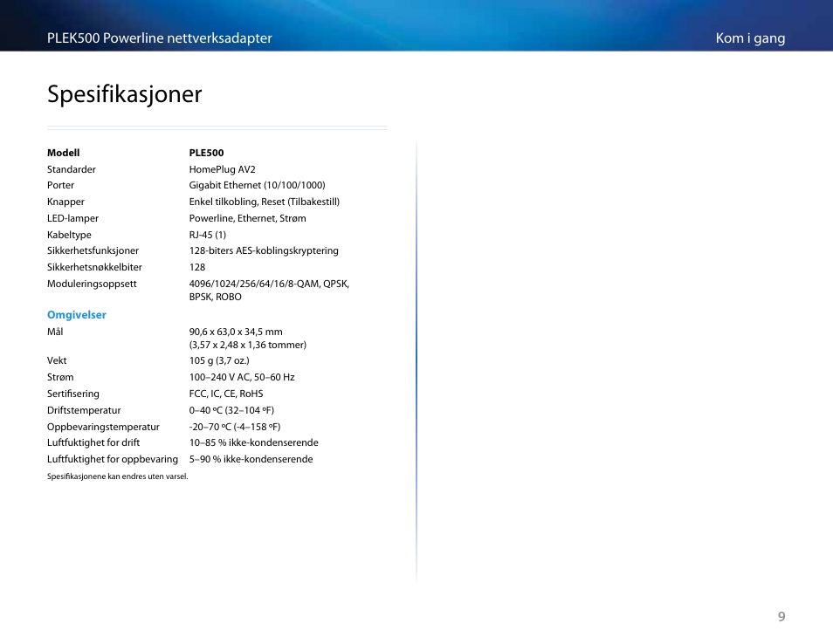Select '(3,57 x 2,48 x 1,36 tommer)' text
Screen dimensions: 833x644
tap(248, 345)
